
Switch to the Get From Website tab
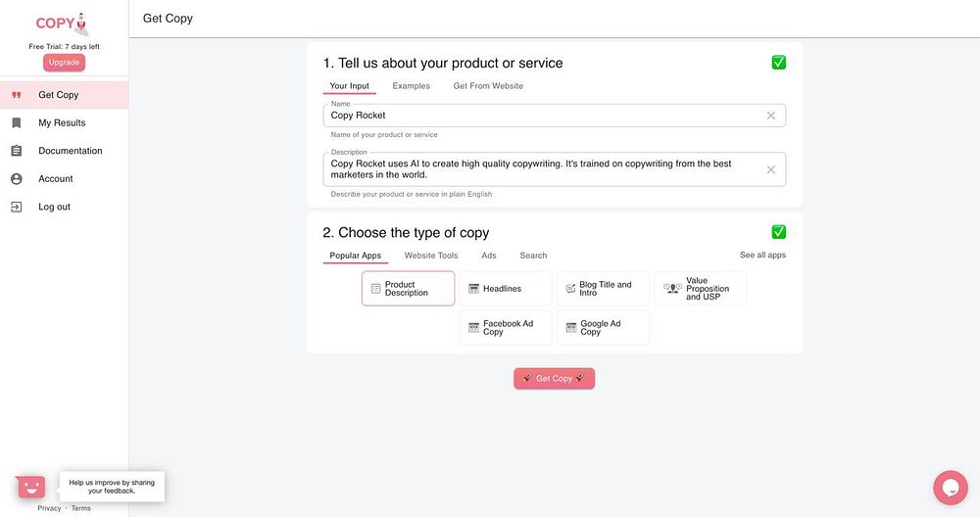coord(488,86)
